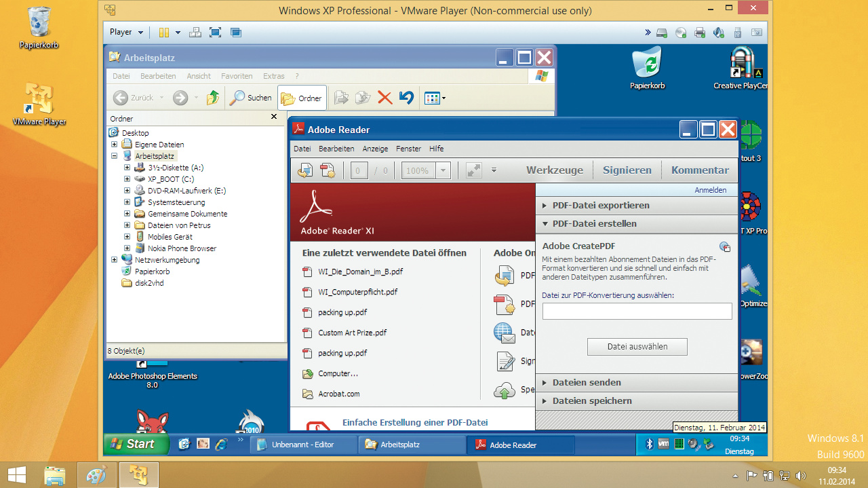Open the Extras menu in Arbeitsplatz

point(274,76)
